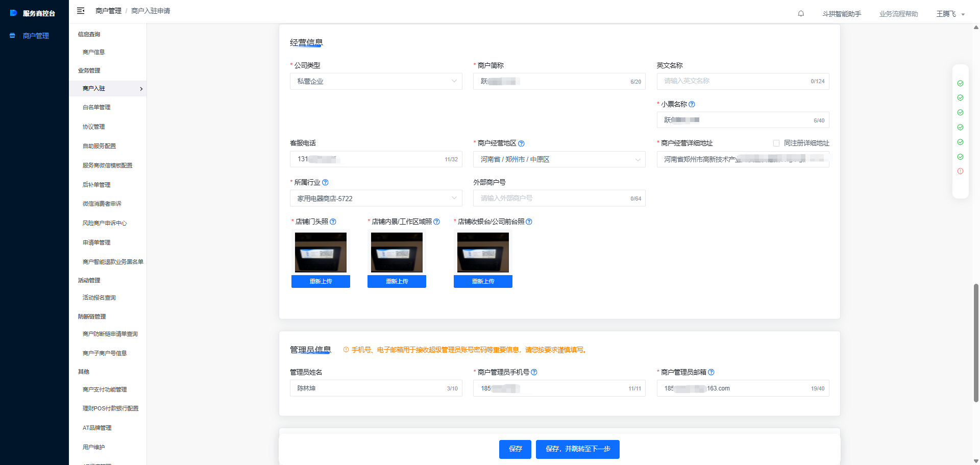
Task: Open the help icon next to 商户管理员手机号
Action: tap(534, 372)
